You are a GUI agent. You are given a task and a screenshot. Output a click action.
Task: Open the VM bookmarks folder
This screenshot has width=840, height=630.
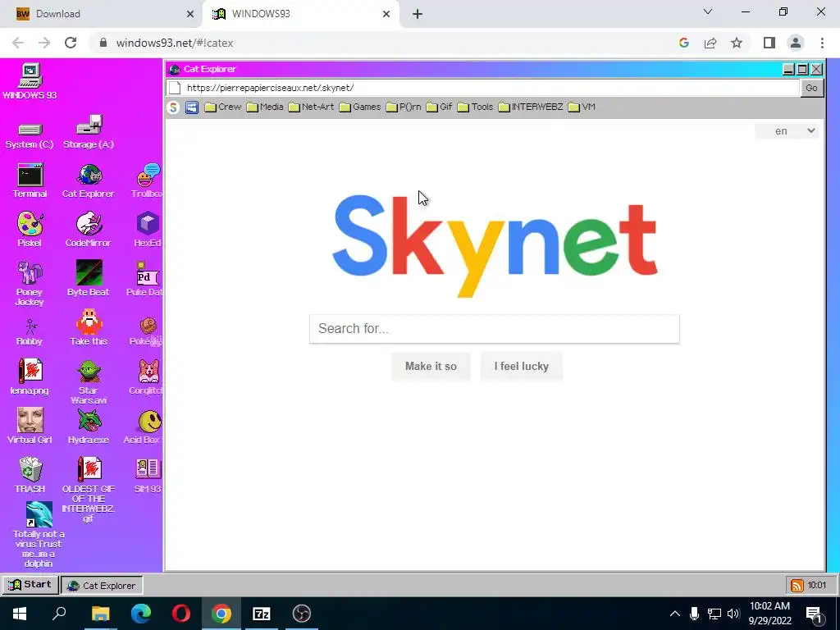click(582, 107)
